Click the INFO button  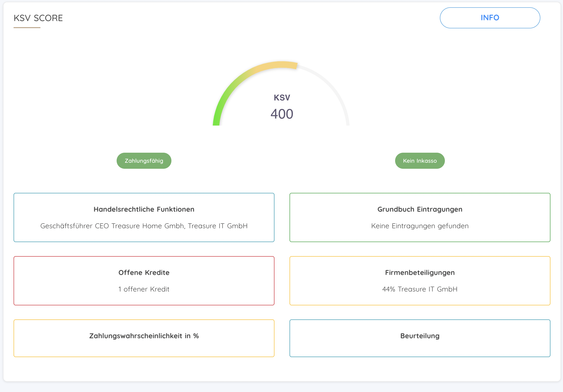pos(490,18)
